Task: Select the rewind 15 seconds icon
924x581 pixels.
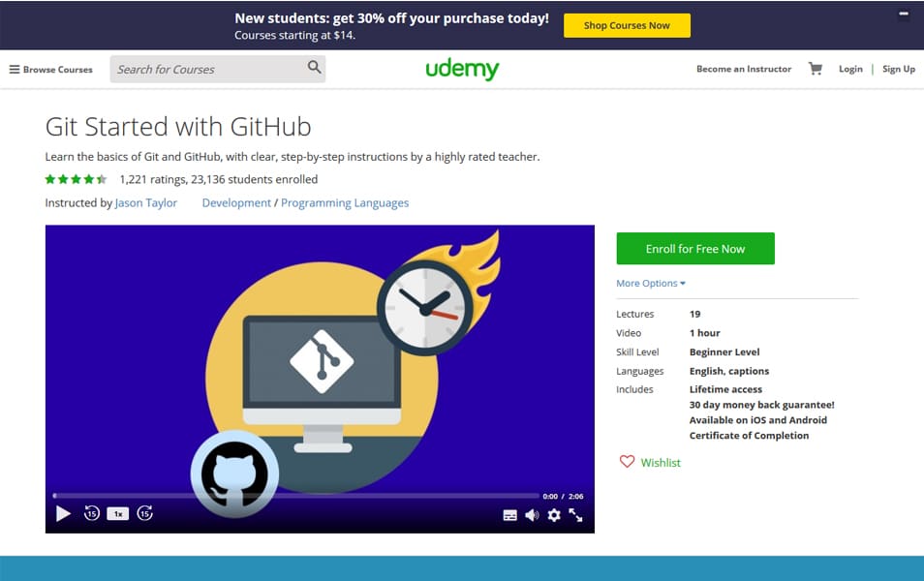Action: [91, 515]
